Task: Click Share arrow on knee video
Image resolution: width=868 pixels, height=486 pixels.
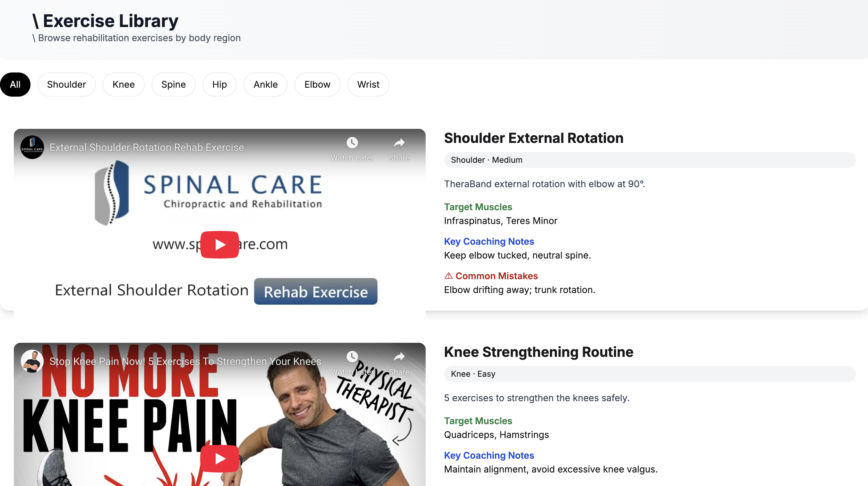Action: pyautogui.click(x=399, y=357)
